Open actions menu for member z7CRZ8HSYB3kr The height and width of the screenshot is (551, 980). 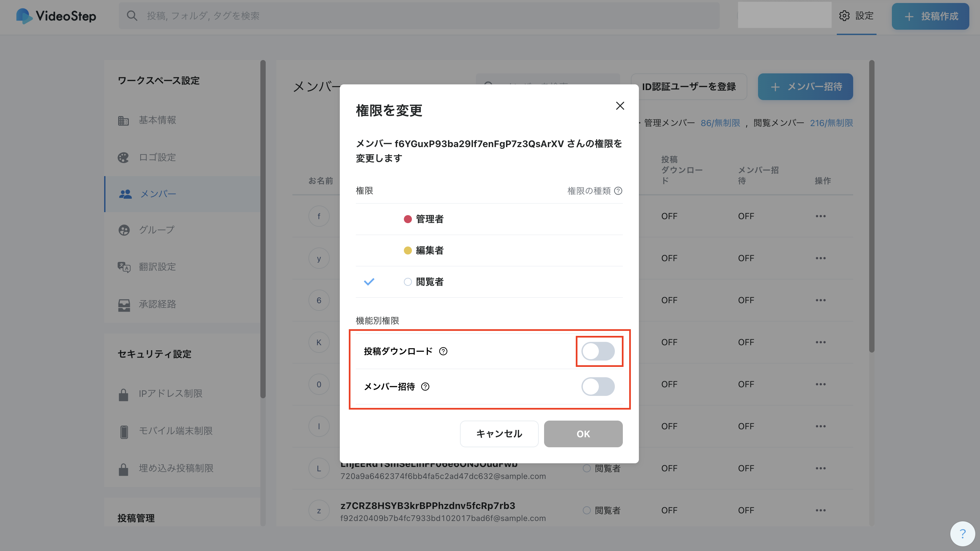(820, 510)
